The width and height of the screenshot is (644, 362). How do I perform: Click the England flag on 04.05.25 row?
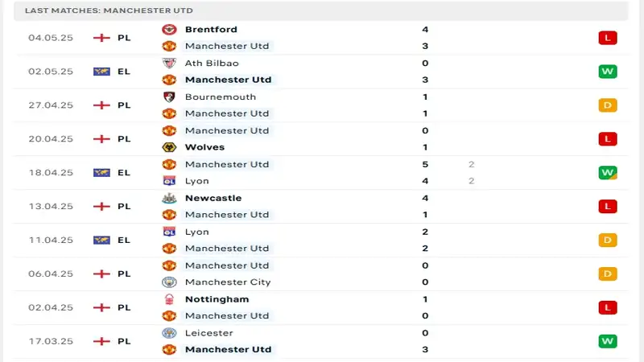[x=101, y=38]
